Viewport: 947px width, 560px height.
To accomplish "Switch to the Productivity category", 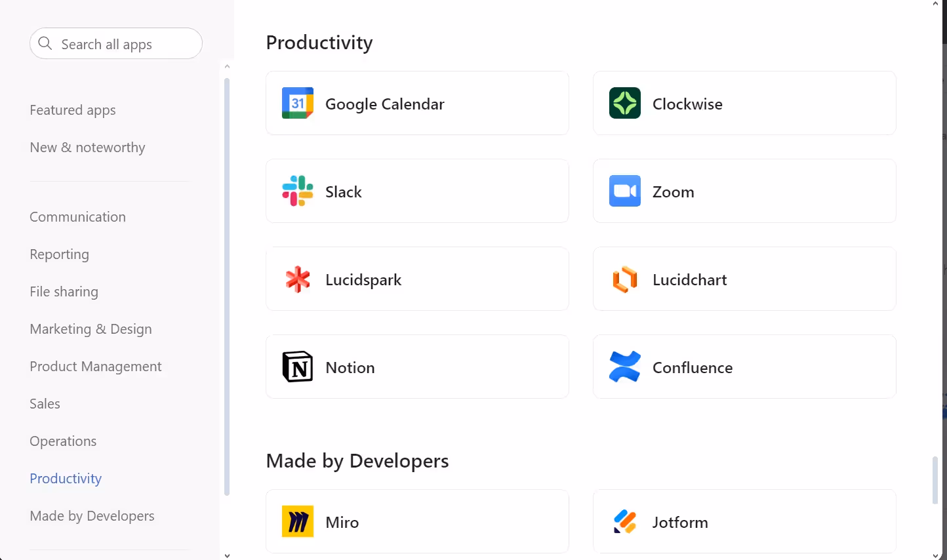I will coord(66,478).
